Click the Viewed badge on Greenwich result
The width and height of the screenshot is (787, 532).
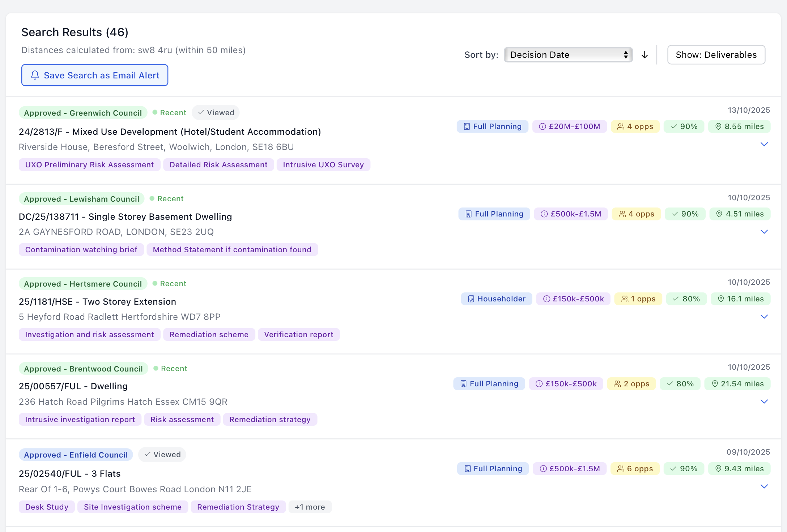pyautogui.click(x=216, y=113)
